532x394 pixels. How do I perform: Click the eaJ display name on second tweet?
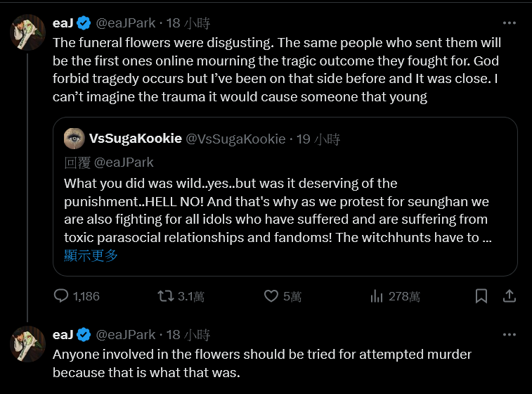pyautogui.click(x=63, y=335)
